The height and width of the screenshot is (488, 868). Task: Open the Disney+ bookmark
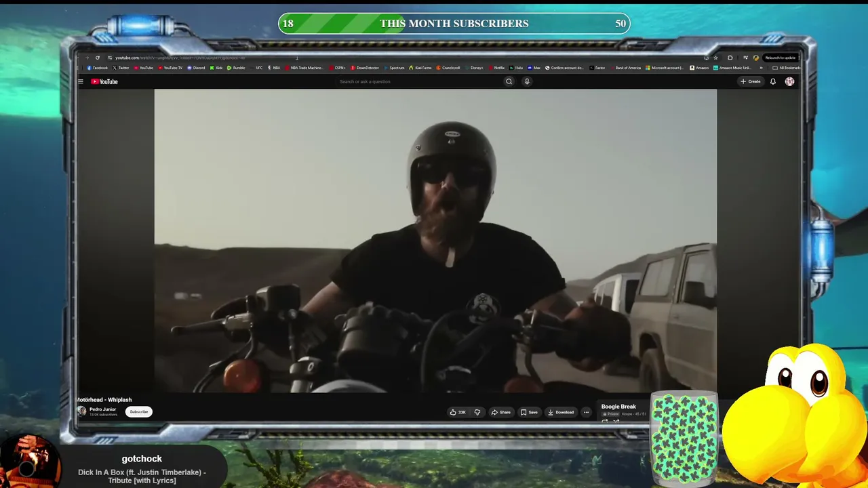point(475,68)
